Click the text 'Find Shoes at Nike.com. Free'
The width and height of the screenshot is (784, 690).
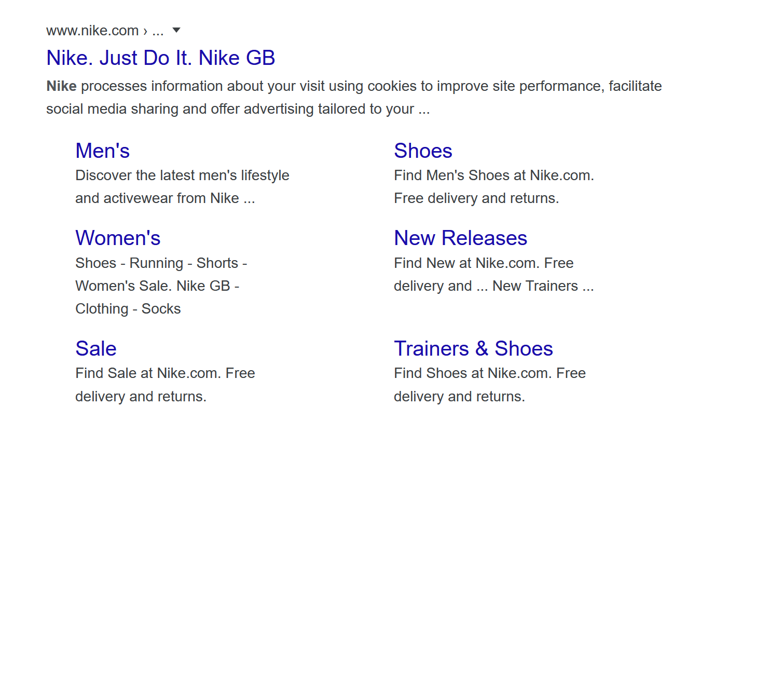(x=490, y=373)
